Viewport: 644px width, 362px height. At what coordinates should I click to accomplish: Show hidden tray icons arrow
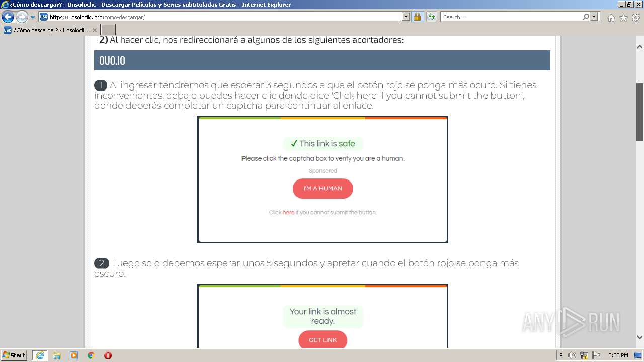(x=561, y=355)
